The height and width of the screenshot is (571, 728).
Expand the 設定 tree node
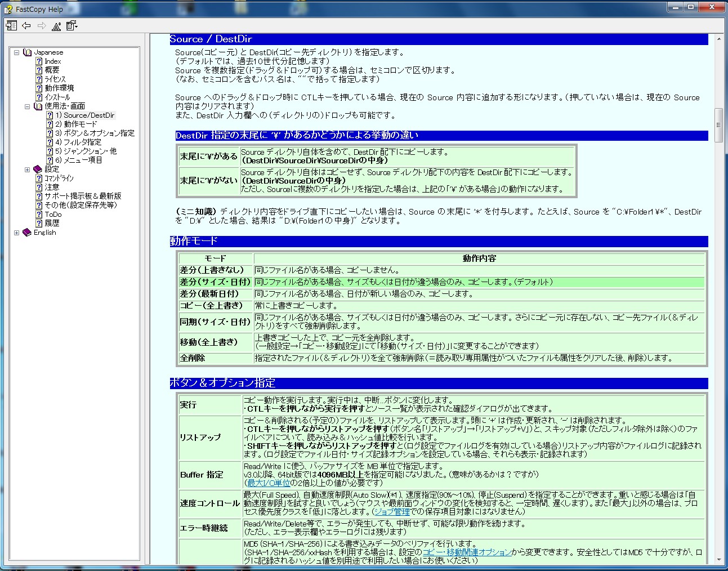coord(27,169)
